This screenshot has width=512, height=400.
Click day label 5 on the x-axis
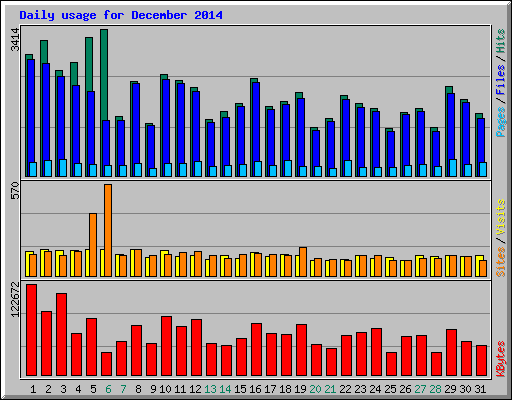click(93, 389)
